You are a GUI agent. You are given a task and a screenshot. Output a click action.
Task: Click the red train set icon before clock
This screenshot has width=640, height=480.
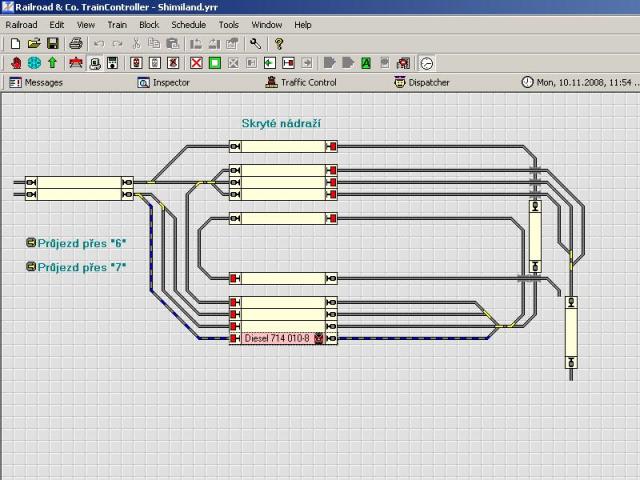[x=403, y=63]
